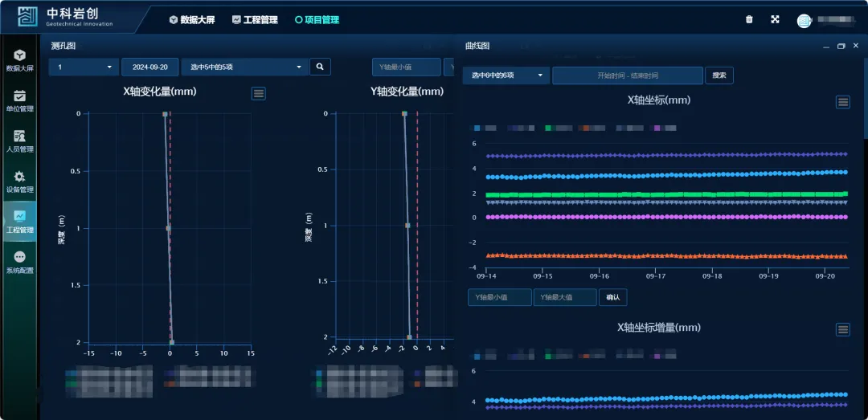Image resolution: width=868 pixels, height=420 pixels.
Task: Focus the Y轴最小值 field in 测孔图 panel
Action: (407, 67)
